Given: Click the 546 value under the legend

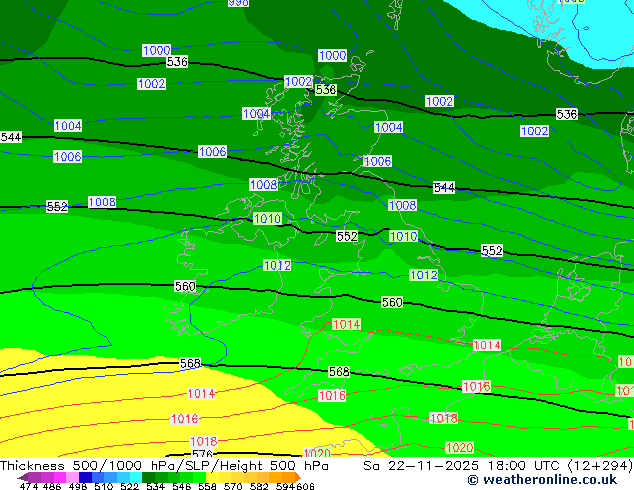Looking at the screenshot, I should tap(182, 486).
